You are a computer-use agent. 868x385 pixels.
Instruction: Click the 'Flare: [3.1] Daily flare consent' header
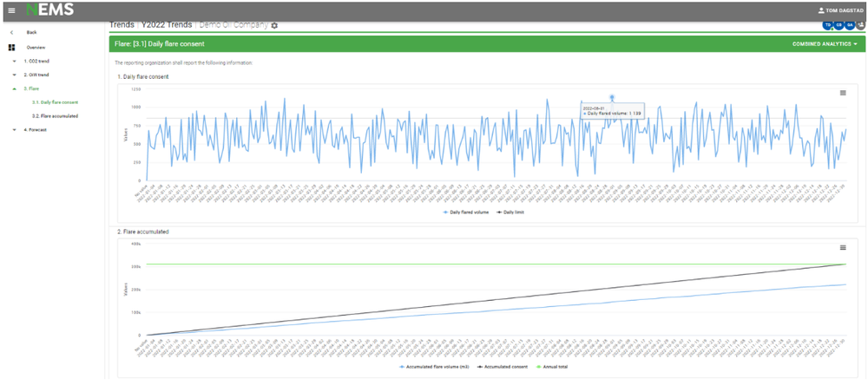click(x=160, y=43)
